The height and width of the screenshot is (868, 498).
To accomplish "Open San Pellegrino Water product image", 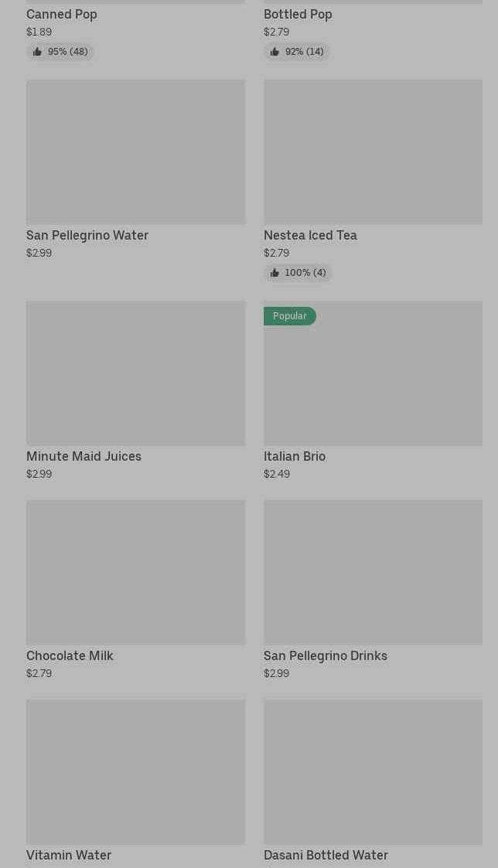I will point(135,151).
